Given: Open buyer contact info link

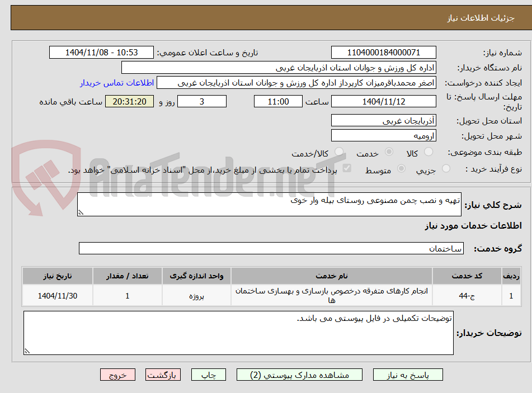Looking at the screenshot, I should tap(117, 83).
